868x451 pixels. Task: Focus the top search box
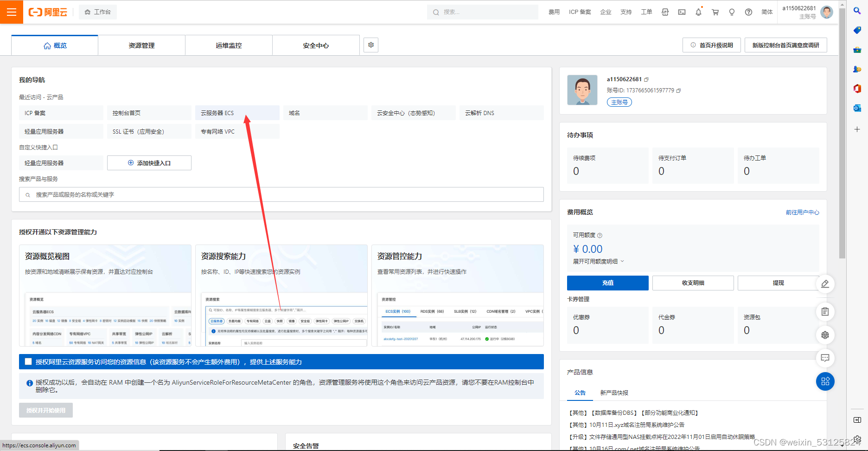click(482, 12)
